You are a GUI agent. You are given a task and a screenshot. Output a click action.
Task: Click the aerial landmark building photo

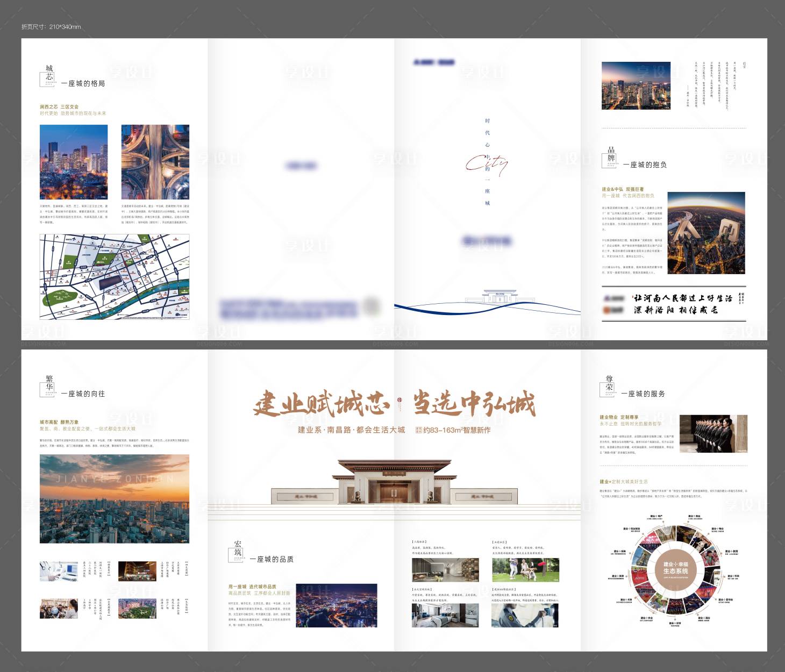[x=706, y=233]
